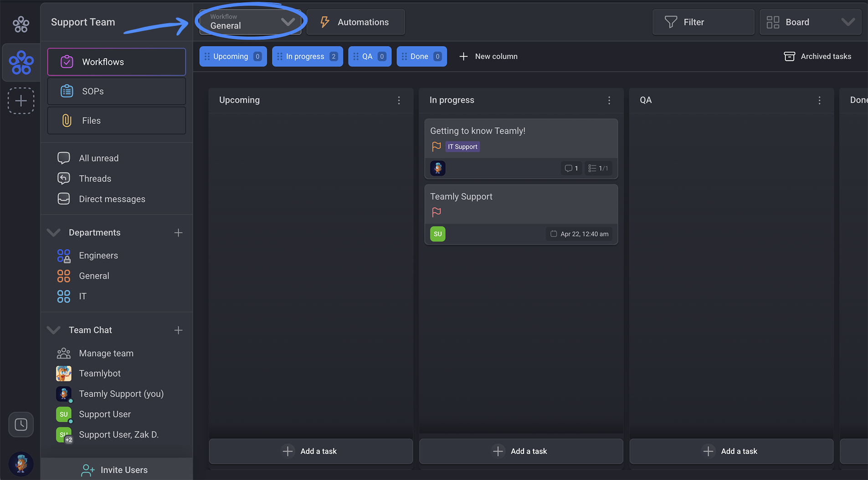
Task: Collapse the Team Chat section
Action: 54,330
